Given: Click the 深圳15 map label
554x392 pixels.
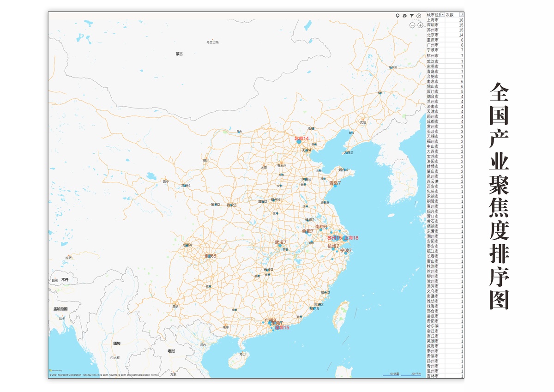Looking at the screenshot, I should 282,328.
